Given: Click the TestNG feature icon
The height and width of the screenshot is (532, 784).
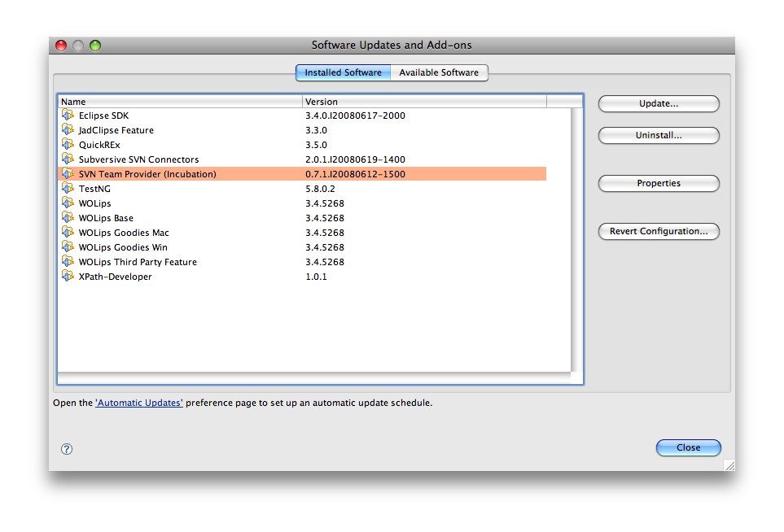Looking at the screenshot, I should tap(68, 188).
